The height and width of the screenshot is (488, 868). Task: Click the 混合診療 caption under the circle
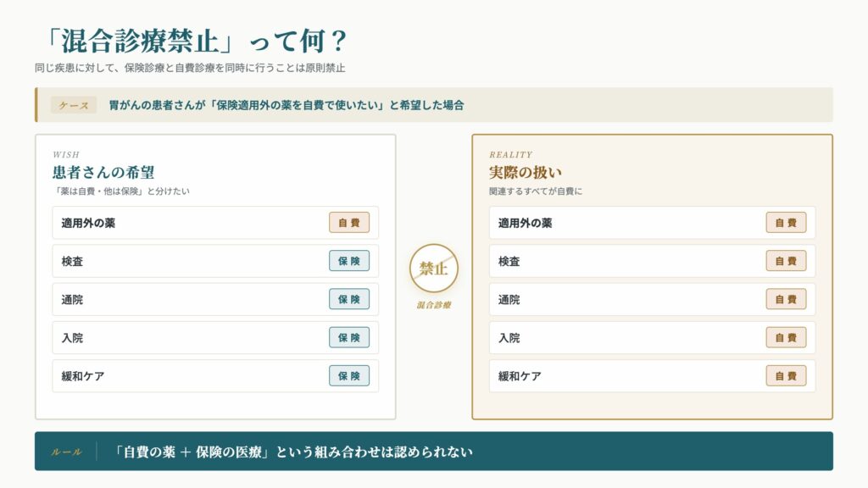[434, 305]
